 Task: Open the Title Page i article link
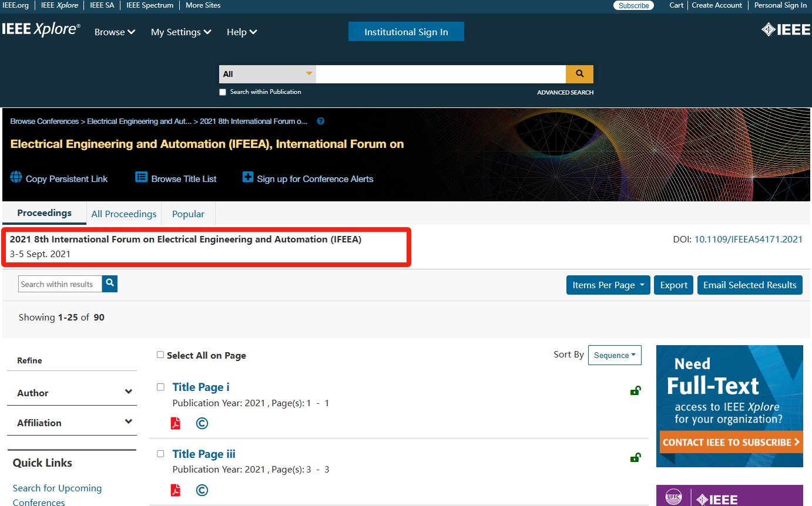click(201, 387)
